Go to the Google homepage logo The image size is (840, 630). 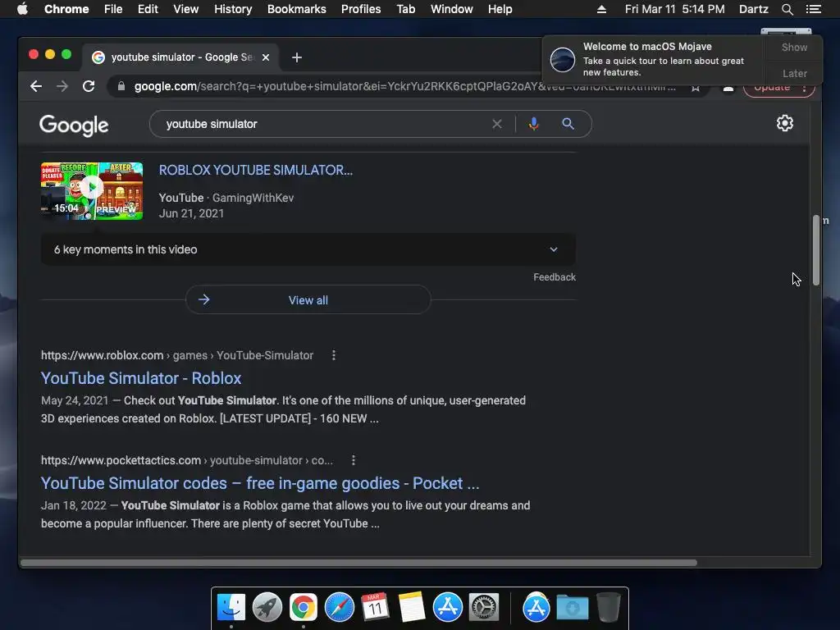pos(74,126)
